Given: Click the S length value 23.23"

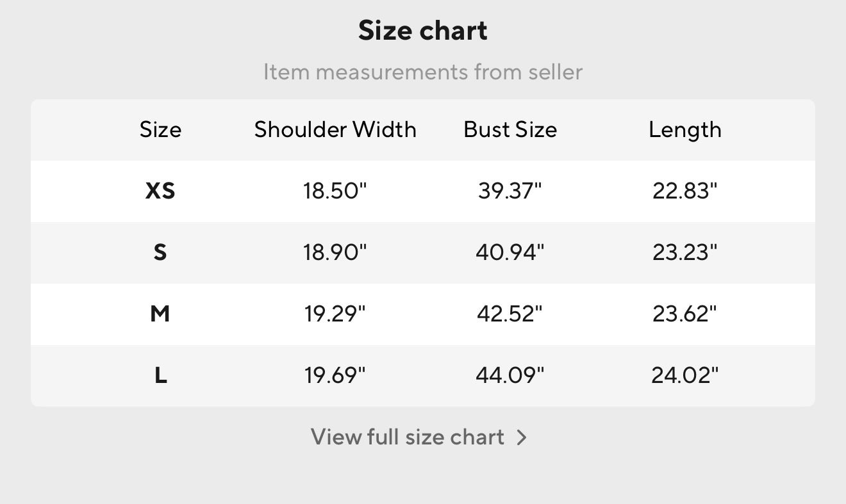Looking at the screenshot, I should coord(684,252).
